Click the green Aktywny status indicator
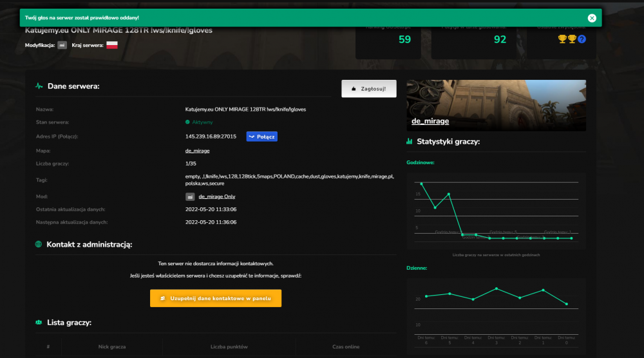Image resolution: width=644 pixels, height=358 pixels. pyautogui.click(x=199, y=122)
